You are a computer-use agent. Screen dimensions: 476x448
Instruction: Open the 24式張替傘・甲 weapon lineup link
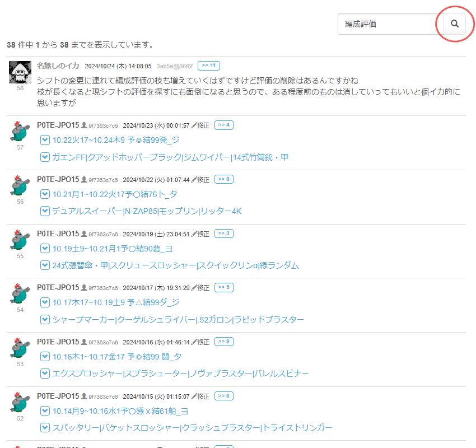pyautogui.click(x=175, y=265)
